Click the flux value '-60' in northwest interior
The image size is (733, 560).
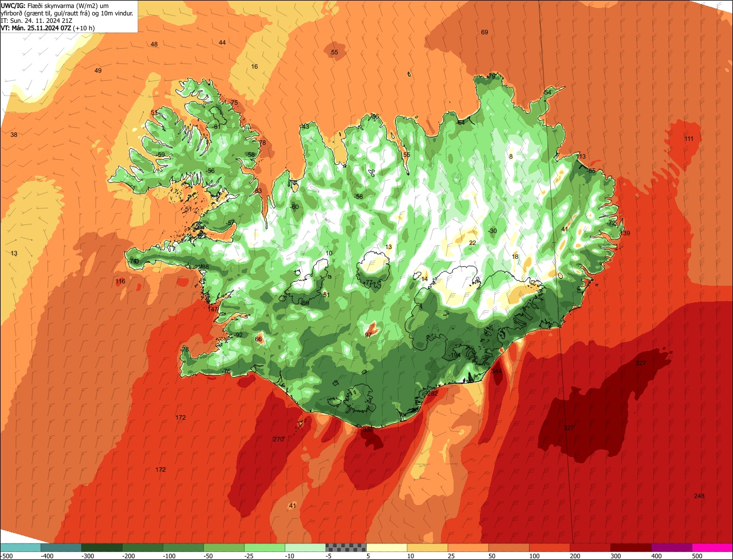pyautogui.click(x=294, y=207)
